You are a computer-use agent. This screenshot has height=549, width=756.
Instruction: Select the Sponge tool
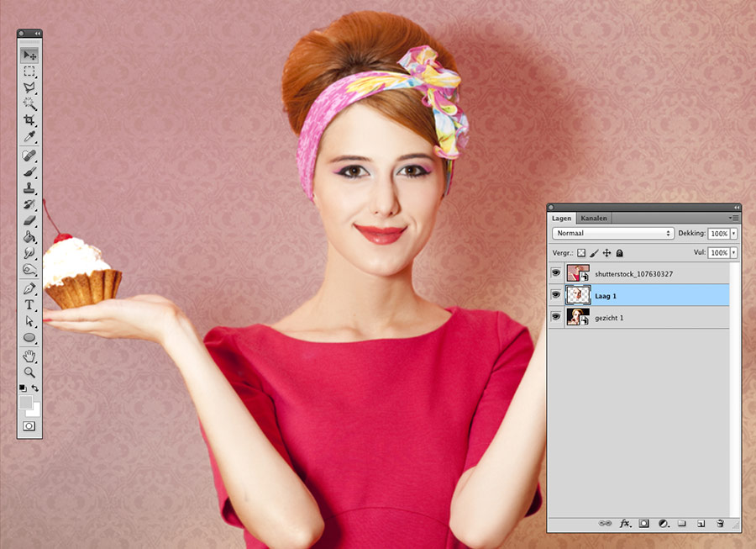coord(29,270)
